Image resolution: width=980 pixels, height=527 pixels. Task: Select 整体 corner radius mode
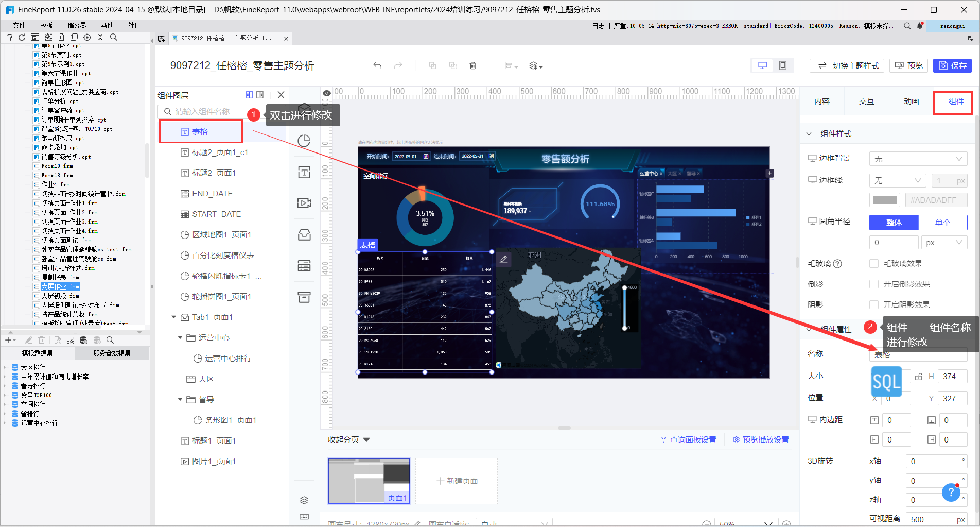894,222
